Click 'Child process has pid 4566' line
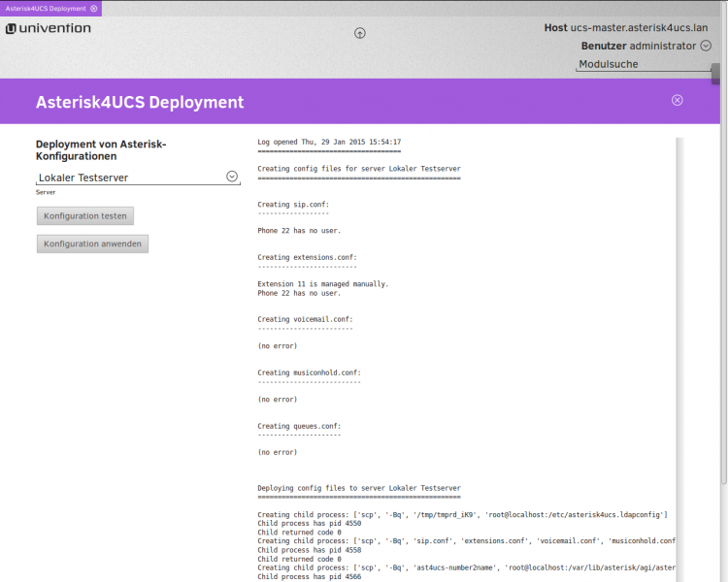 (x=310, y=576)
